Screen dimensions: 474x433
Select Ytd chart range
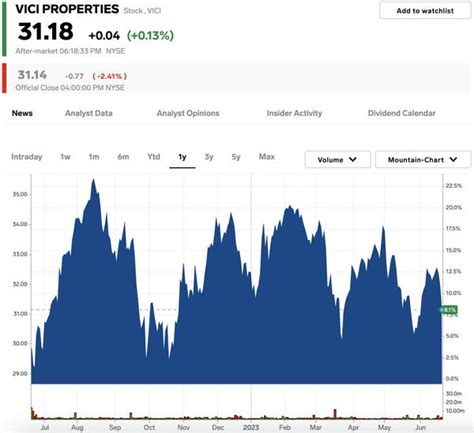click(154, 157)
